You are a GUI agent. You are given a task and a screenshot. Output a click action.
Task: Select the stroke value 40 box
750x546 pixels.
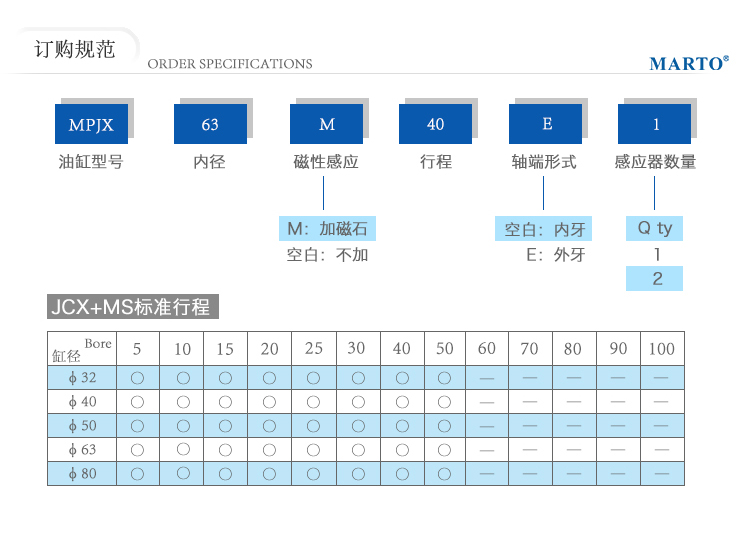(x=435, y=125)
